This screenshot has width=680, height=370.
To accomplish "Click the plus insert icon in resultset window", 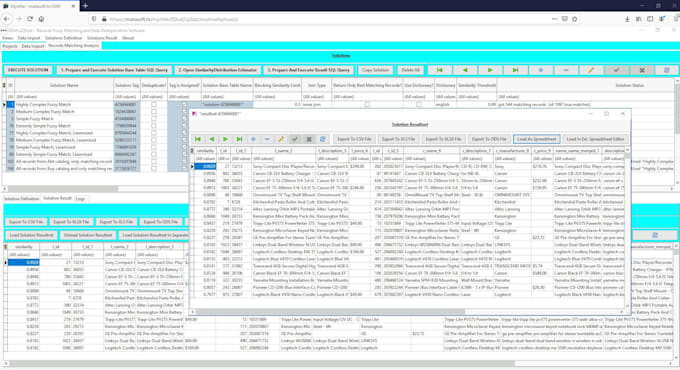I will click(x=253, y=139).
